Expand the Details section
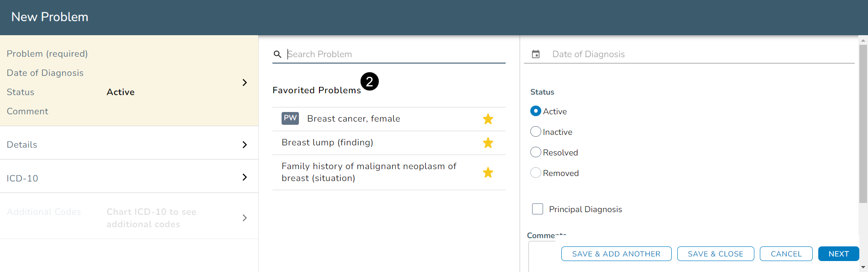868x272 pixels. [245, 145]
